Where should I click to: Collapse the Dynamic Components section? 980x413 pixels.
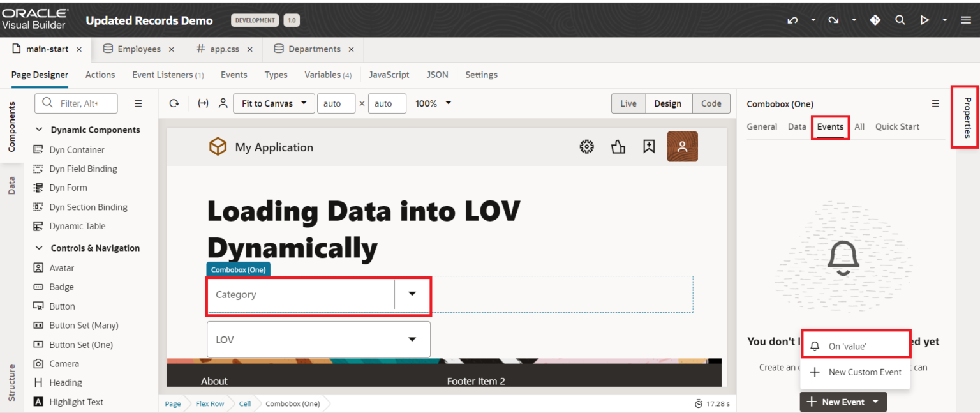(x=39, y=130)
